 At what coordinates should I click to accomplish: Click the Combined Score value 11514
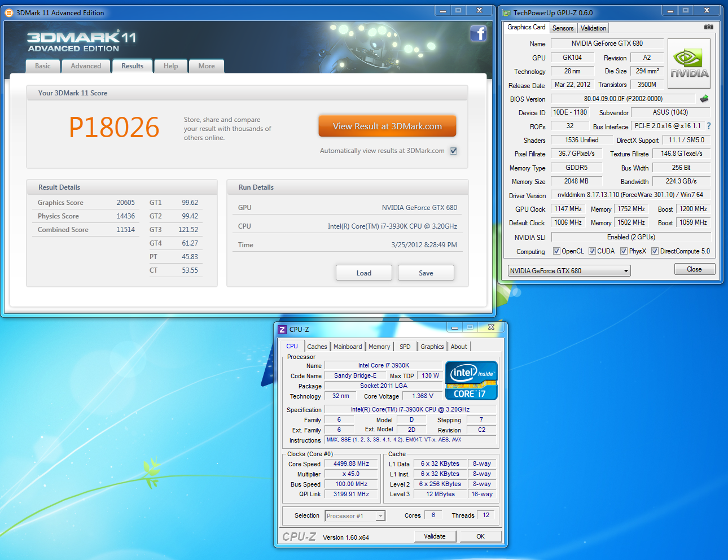click(x=126, y=230)
